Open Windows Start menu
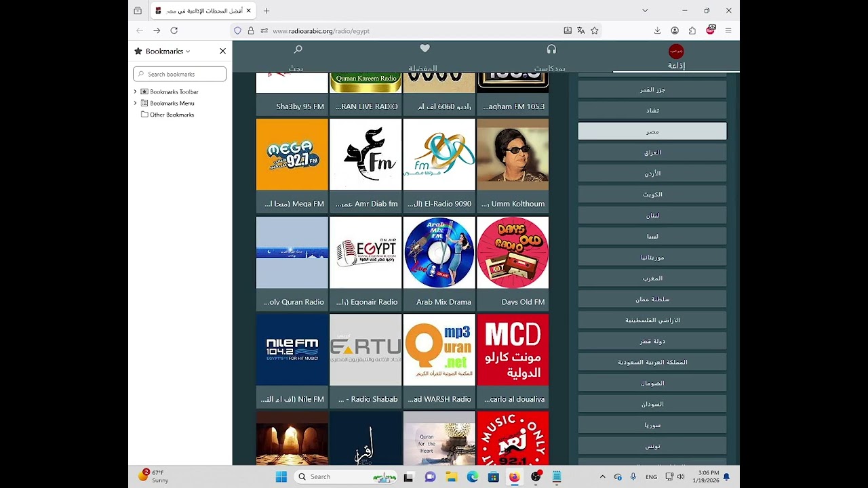868x488 pixels. 281,476
